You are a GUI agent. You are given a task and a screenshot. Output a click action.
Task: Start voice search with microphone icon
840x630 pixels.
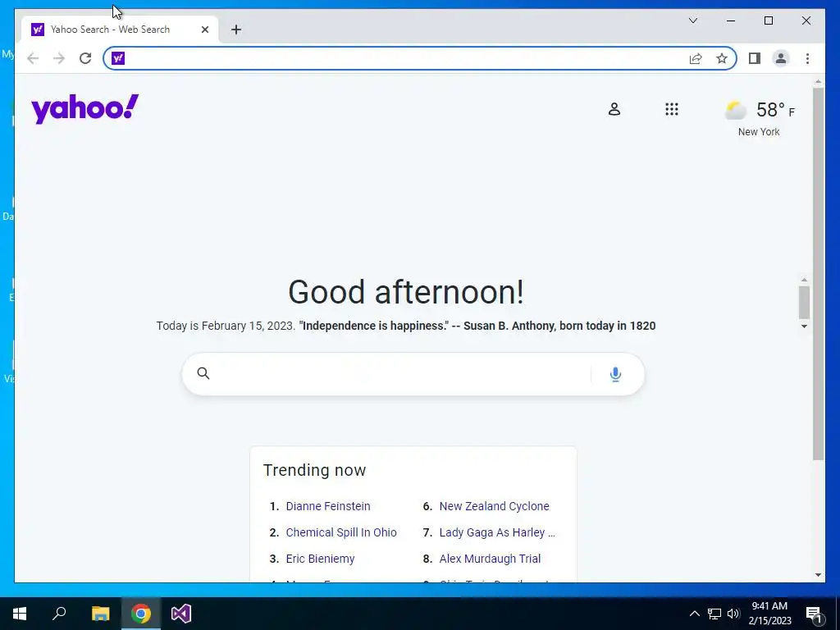[615, 374]
